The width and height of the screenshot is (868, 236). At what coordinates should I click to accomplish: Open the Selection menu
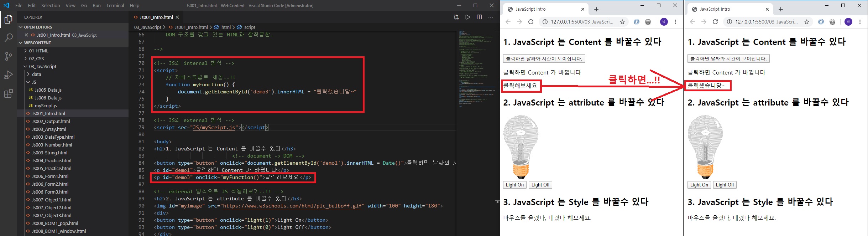pos(51,5)
